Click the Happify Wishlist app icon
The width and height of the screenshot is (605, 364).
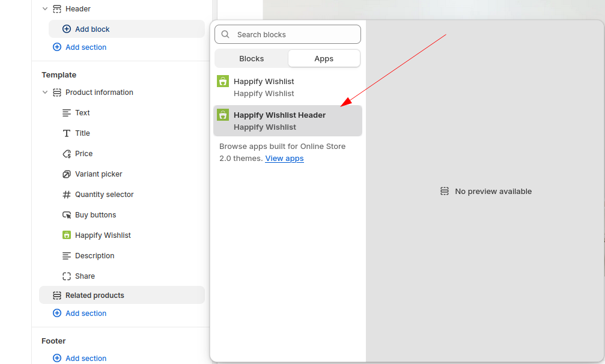(223, 81)
